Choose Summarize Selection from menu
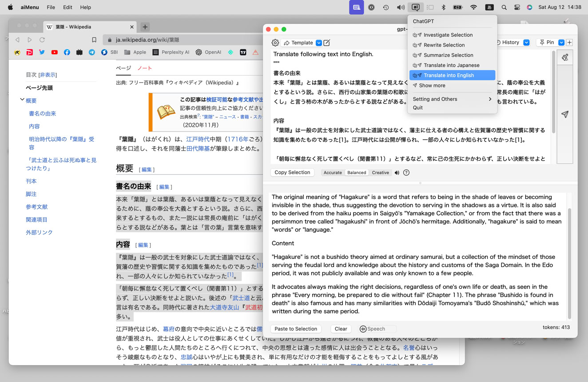 click(x=448, y=55)
